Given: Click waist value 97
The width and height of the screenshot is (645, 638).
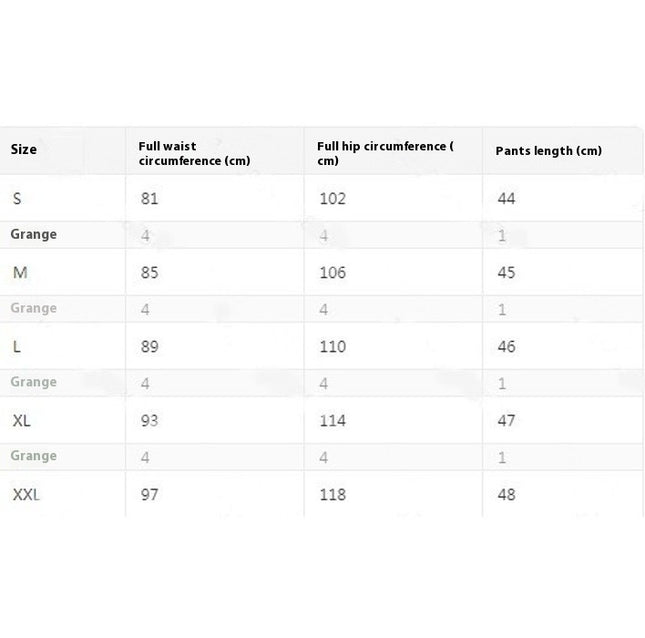Looking at the screenshot, I should [x=149, y=495].
